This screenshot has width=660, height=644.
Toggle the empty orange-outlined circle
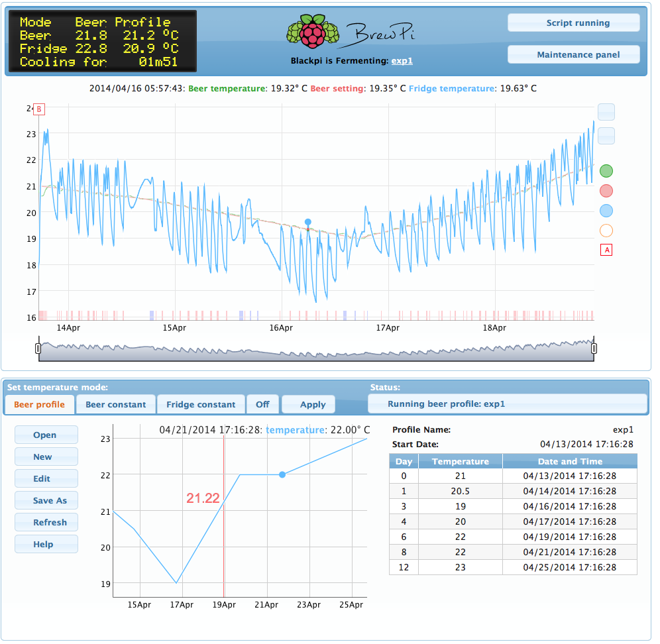[x=606, y=231]
